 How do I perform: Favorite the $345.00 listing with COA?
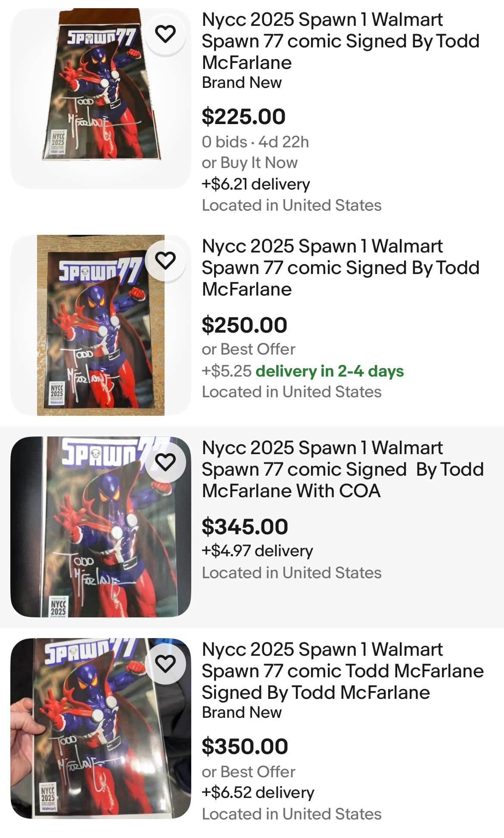165,462
